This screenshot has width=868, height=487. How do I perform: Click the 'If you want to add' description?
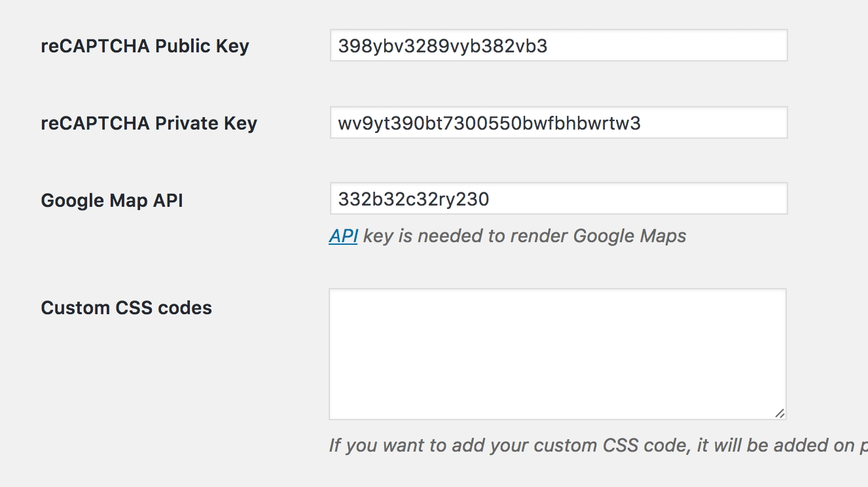[x=598, y=446]
